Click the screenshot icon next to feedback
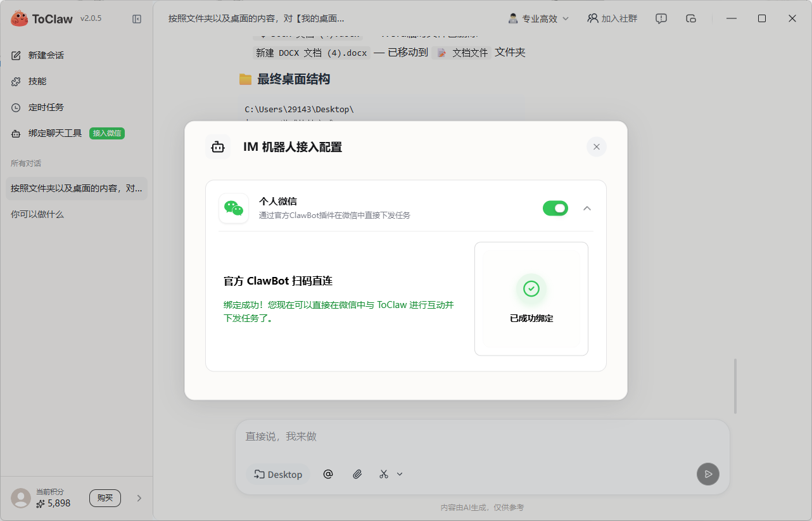 click(691, 18)
